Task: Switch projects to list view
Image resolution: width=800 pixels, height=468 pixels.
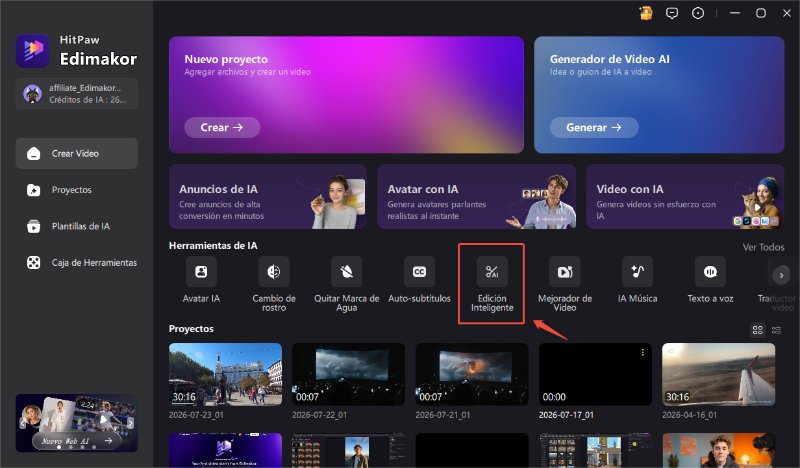Action: coord(777,330)
